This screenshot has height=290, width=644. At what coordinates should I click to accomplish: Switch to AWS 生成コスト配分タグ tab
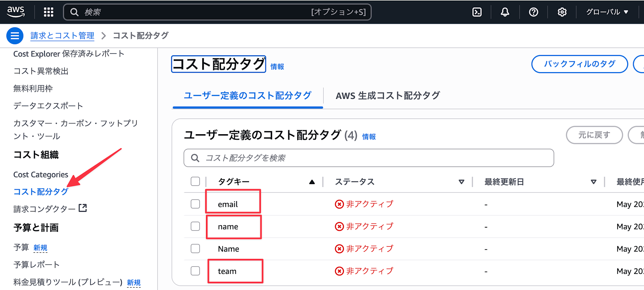pyautogui.click(x=388, y=96)
